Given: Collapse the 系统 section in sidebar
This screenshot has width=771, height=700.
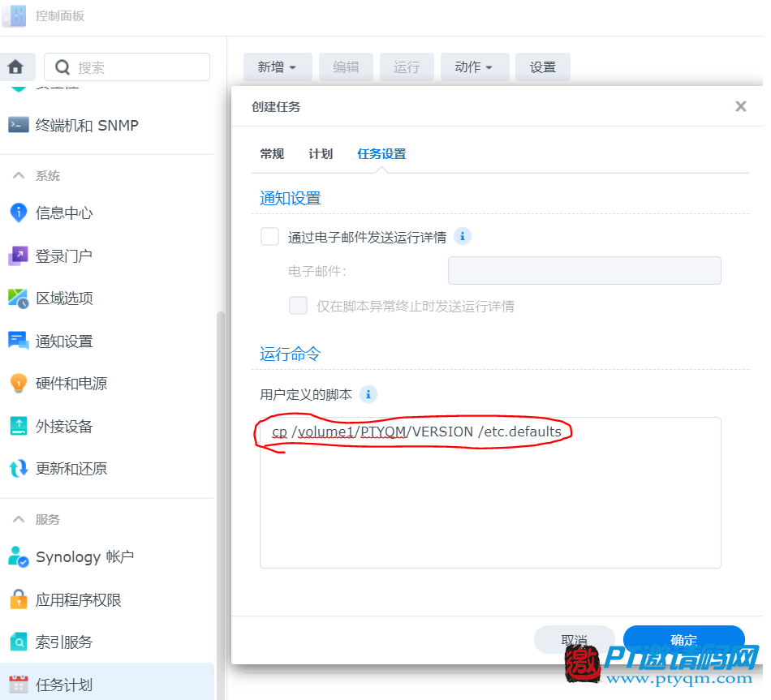Looking at the screenshot, I should [18, 176].
